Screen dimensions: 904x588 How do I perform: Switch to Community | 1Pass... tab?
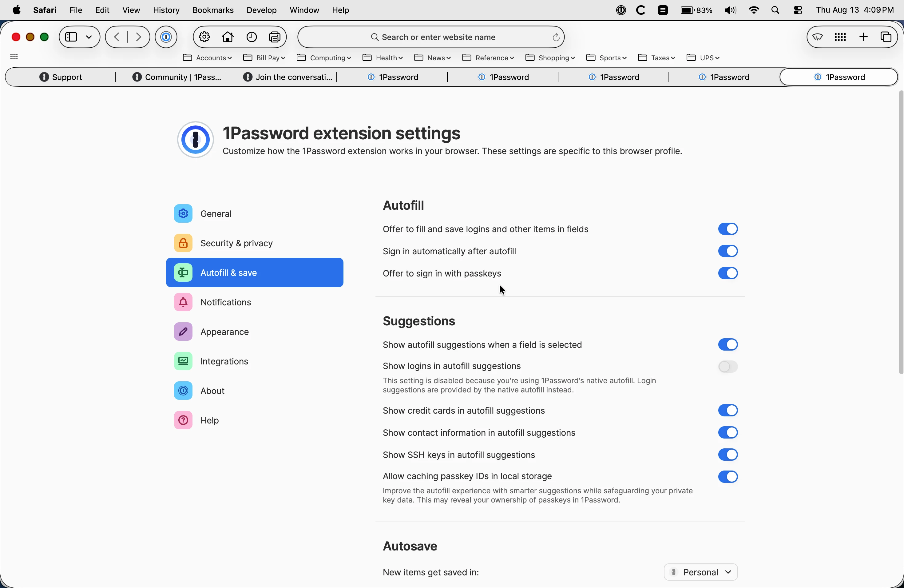coord(176,77)
